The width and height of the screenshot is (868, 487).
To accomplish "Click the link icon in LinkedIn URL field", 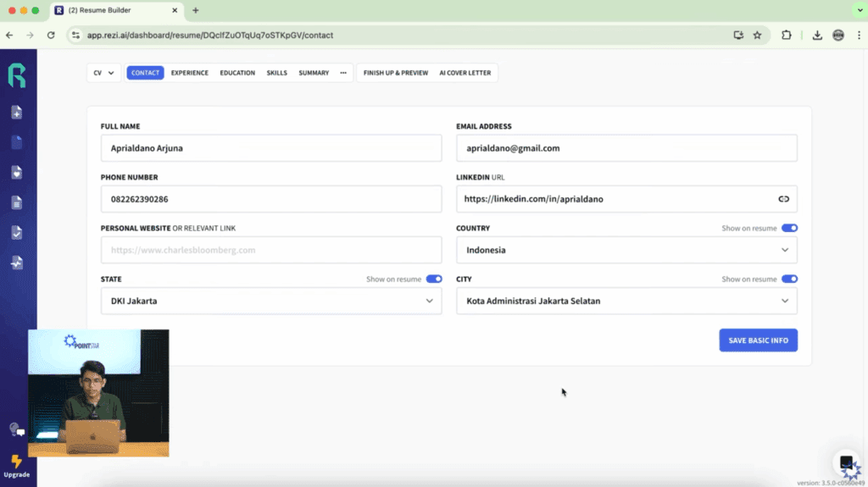I will pos(783,199).
